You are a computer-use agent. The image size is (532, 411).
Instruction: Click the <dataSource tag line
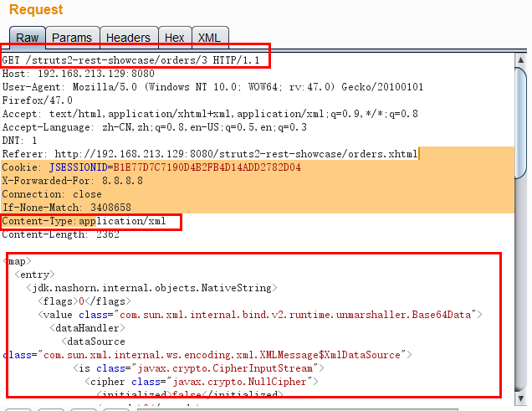point(94,342)
